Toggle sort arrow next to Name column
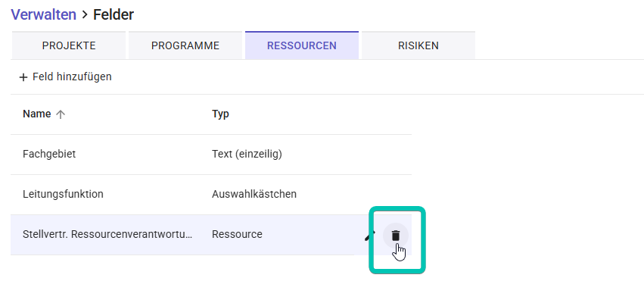Screen dimensions: 644x303 tap(61, 114)
